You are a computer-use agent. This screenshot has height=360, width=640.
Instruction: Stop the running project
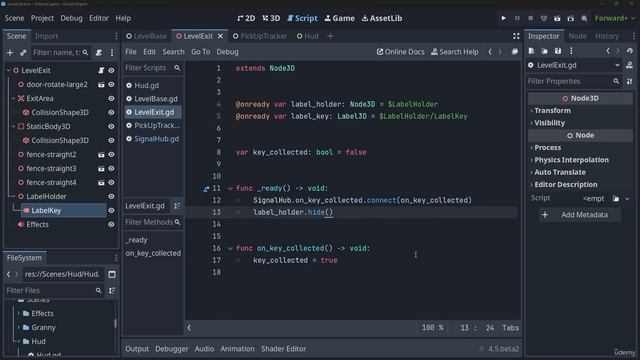531,18
